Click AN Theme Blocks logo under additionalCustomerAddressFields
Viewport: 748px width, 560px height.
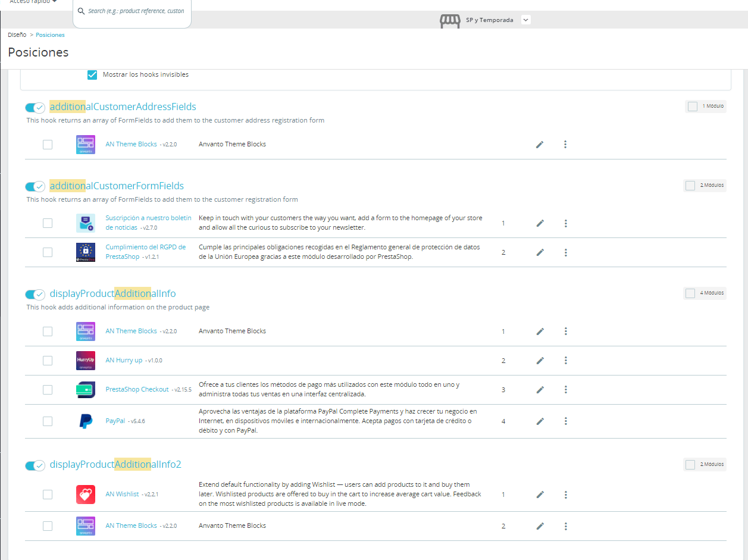point(86,145)
